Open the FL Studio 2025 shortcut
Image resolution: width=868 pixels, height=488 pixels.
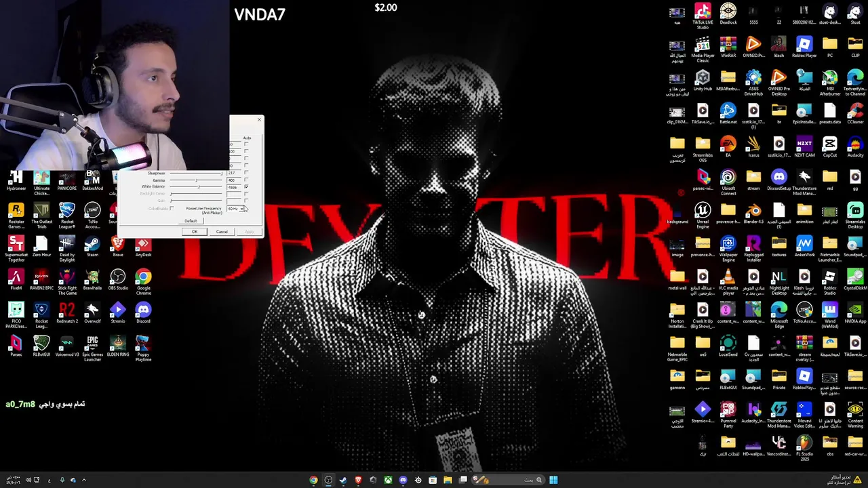[x=804, y=447]
